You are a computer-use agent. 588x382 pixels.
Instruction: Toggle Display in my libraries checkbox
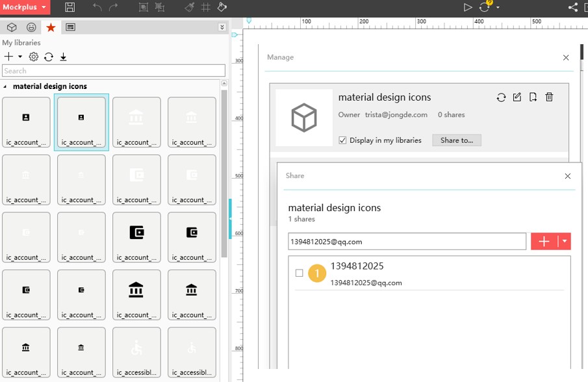click(x=342, y=140)
